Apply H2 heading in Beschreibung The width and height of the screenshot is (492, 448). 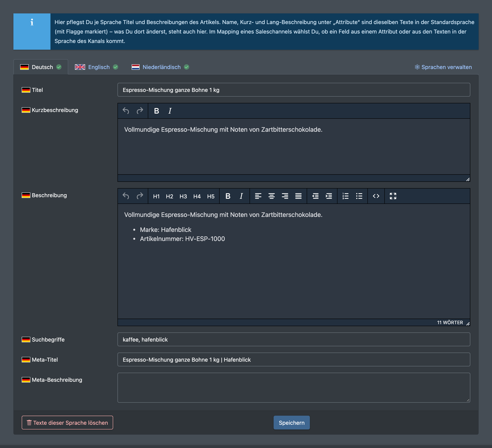(169, 196)
